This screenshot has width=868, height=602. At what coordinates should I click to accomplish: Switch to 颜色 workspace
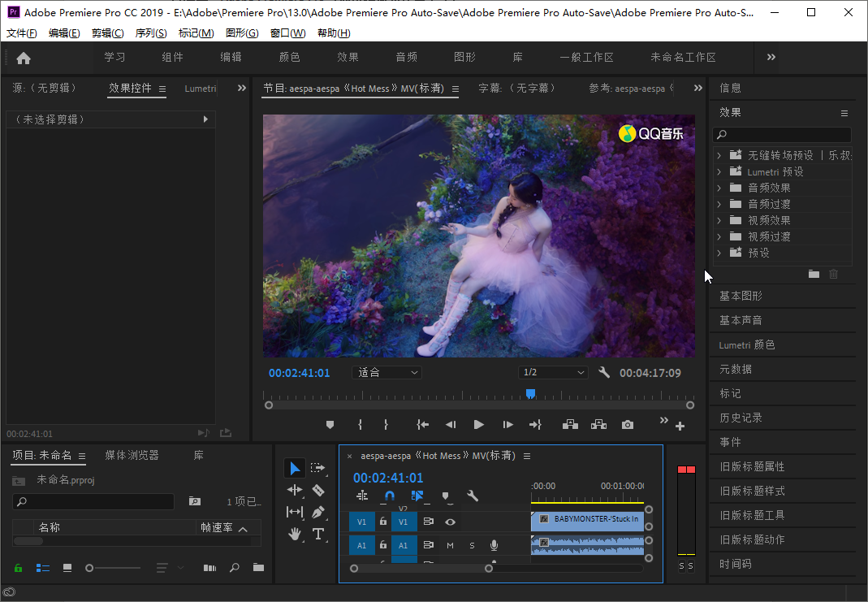click(x=290, y=57)
